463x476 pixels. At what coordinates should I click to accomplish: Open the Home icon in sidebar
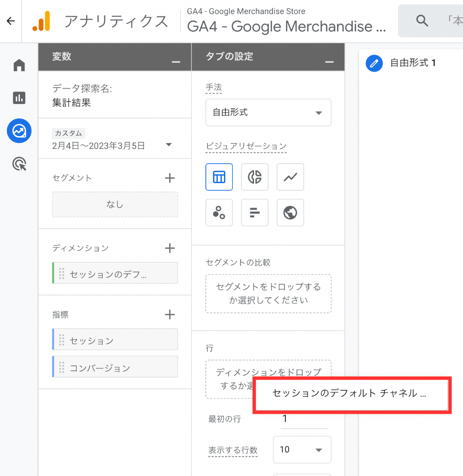(19, 65)
